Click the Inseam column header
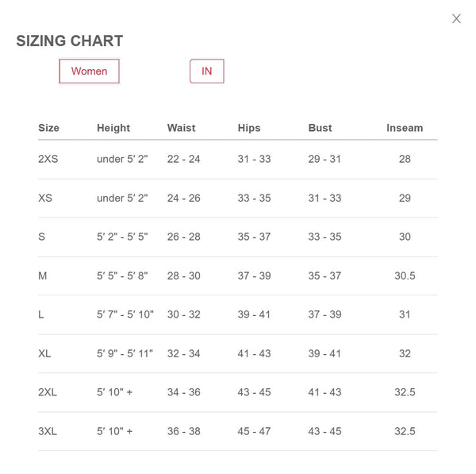Screen dimensions: 476x474 click(405, 128)
